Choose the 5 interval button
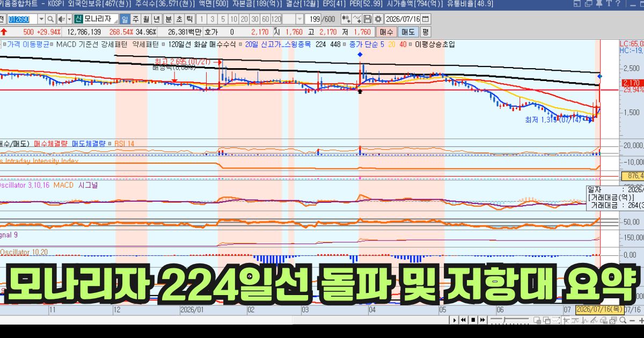The image size is (644, 338). coord(223,19)
